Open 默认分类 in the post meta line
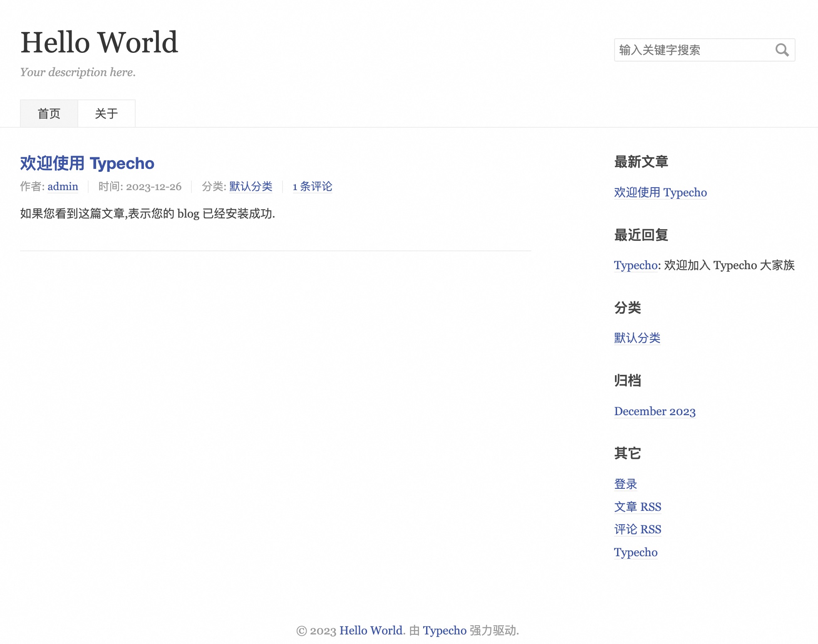The width and height of the screenshot is (818, 644). coord(251,186)
